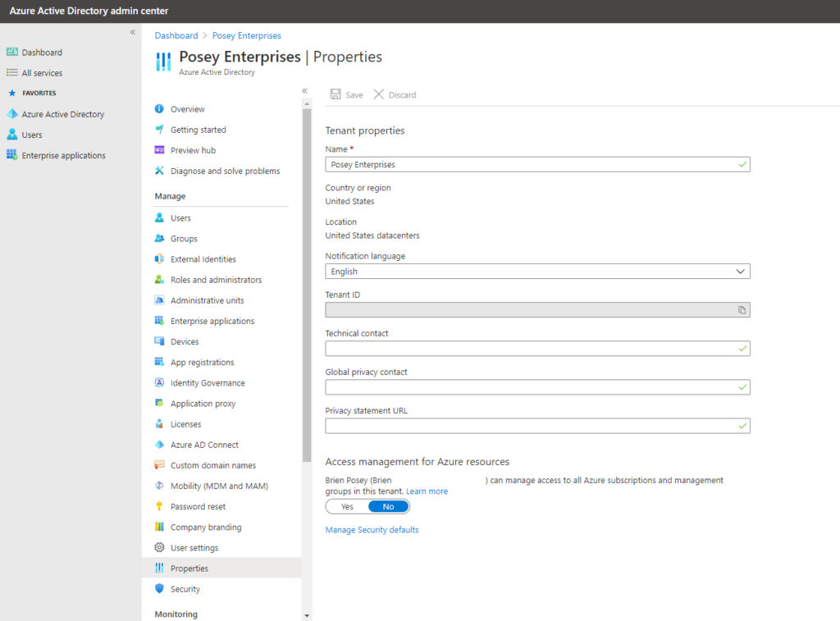Open Manage Security defaults link
Image resolution: width=840 pixels, height=621 pixels.
(372, 529)
